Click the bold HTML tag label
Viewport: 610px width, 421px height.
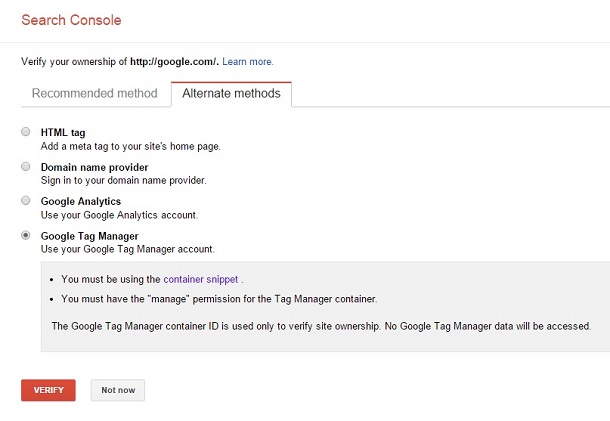pyautogui.click(x=64, y=132)
